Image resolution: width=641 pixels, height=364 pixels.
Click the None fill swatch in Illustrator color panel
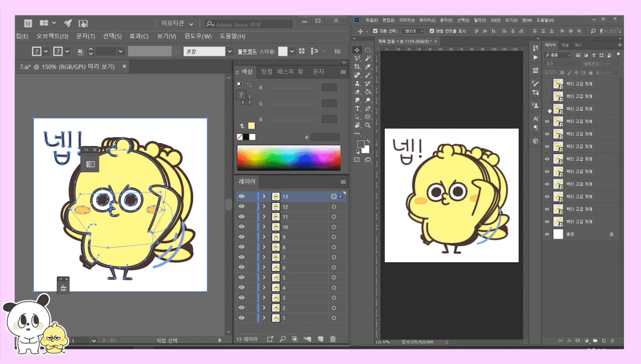coord(239,137)
